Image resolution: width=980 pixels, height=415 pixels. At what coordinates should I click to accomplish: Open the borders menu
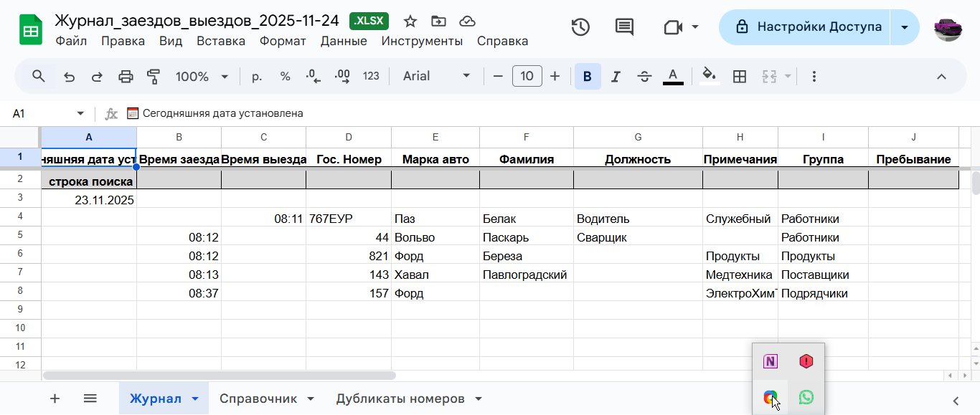click(740, 75)
